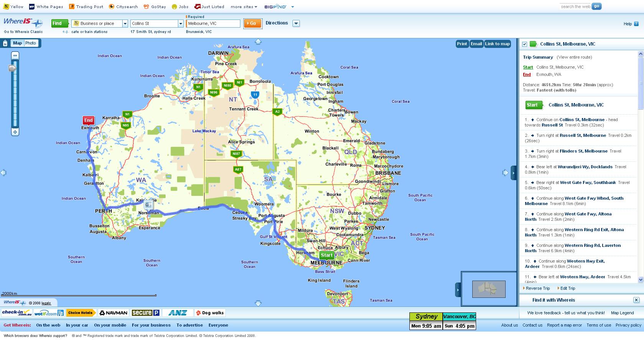This screenshot has width=644, height=340.
Task: Collapse the overview mini-map panel
Action: coord(458,289)
